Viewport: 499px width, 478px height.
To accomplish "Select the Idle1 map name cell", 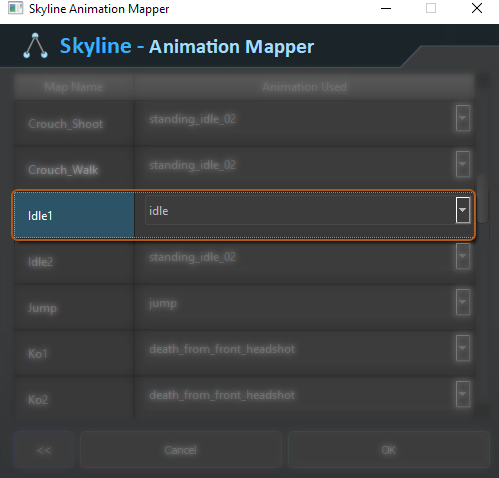I will click(x=74, y=215).
